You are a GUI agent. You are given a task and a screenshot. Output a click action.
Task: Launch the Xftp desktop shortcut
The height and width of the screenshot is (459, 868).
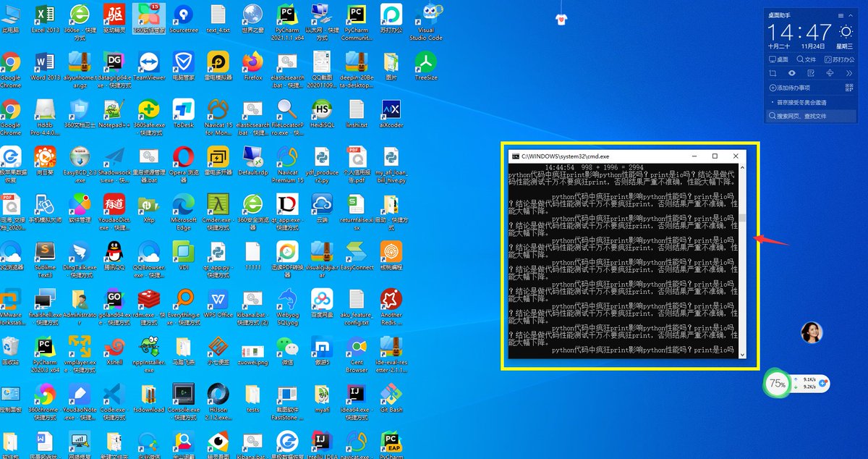[149, 207]
